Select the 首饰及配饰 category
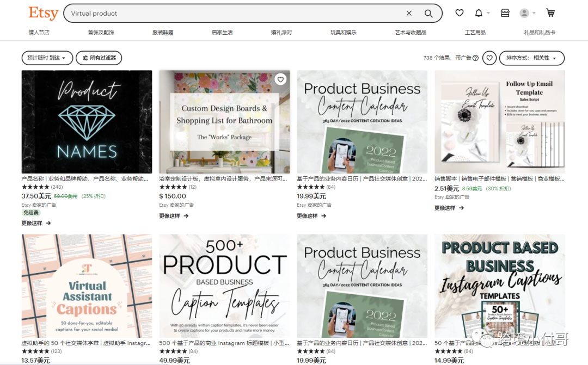Viewport: 588px width, 365px height. point(101,33)
